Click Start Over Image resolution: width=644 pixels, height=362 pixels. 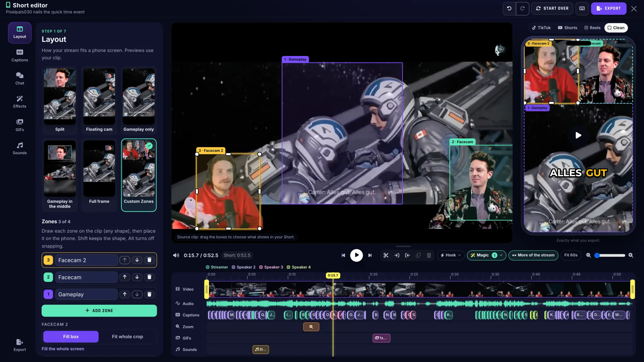552,9
